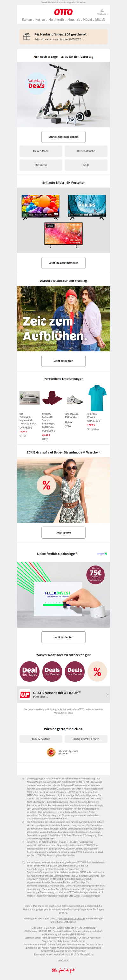Viewport: 127px width, 980px height.
Task: Open the Damen menu category
Action: click(x=27, y=20)
